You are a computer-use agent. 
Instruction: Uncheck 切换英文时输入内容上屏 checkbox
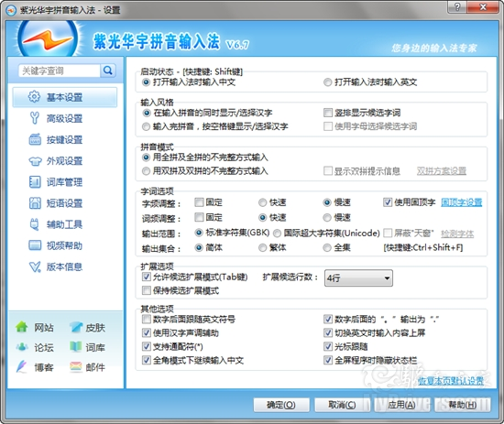click(328, 332)
